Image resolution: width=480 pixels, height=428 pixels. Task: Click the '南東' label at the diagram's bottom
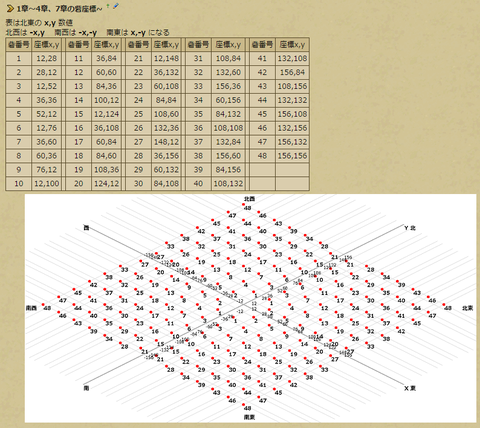pyautogui.click(x=250, y=417)
